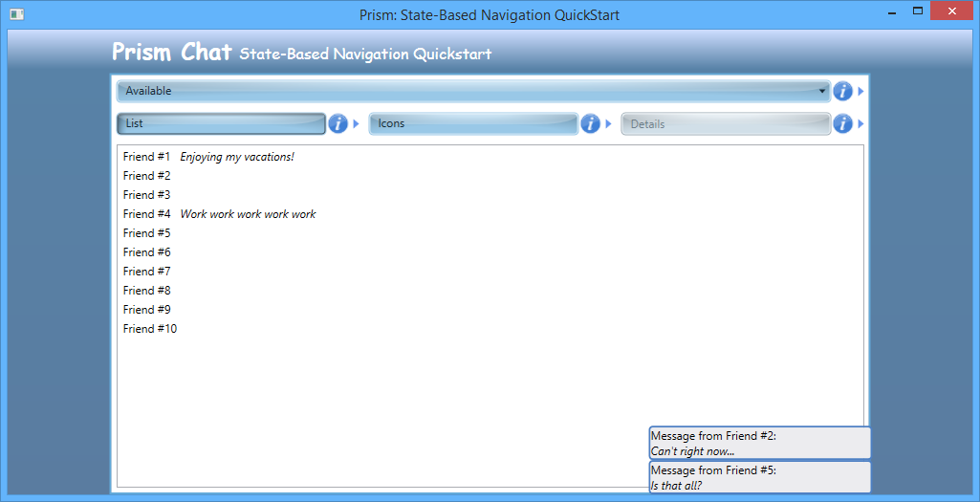Viewport: 980px width, 502px height.
Task: Select Friend #6 in the list
Action: pyautogui.click(x=147, y=251)
